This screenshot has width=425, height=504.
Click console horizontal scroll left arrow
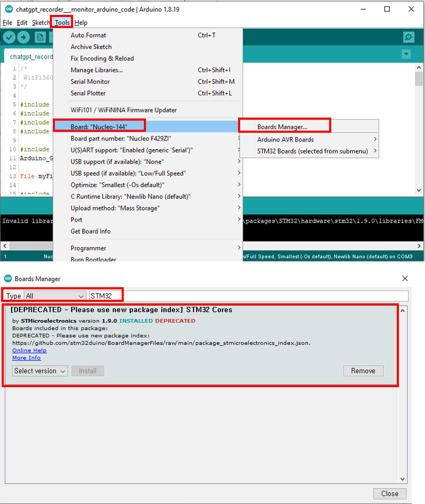pos(5,246)
